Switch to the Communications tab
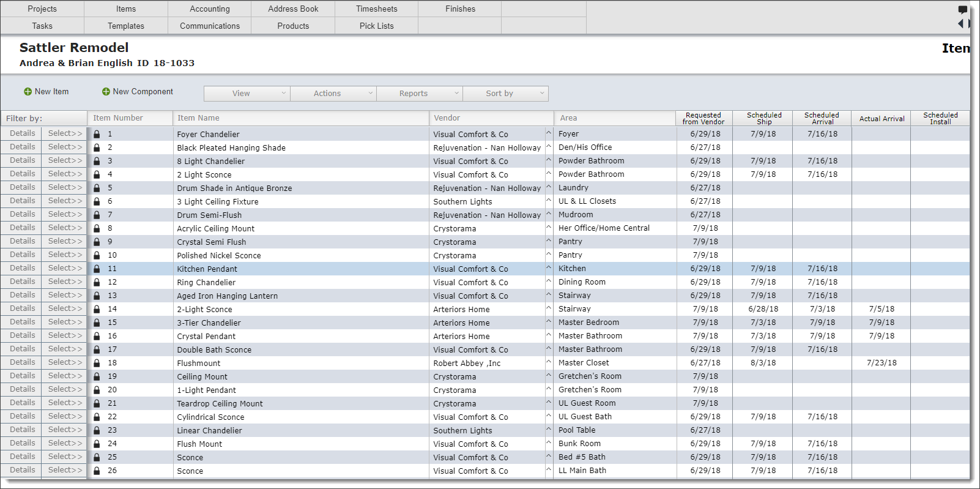The width and height of the screenshot is (980, 489). pos(210,26)
